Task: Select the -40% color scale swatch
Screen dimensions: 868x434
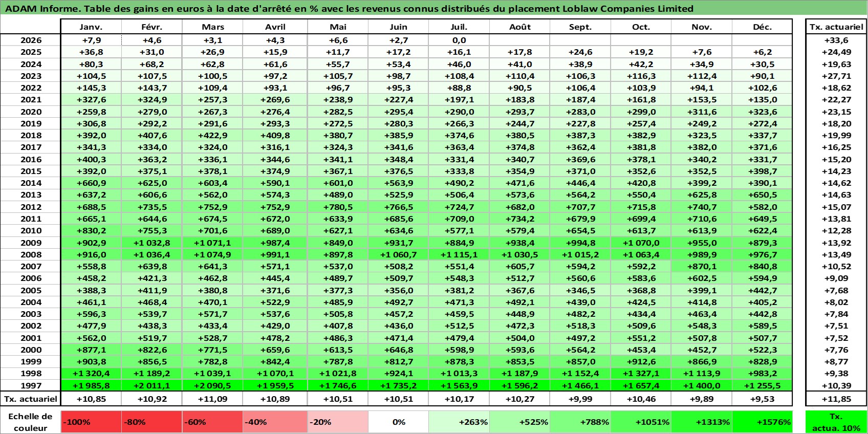Action: 275,422
